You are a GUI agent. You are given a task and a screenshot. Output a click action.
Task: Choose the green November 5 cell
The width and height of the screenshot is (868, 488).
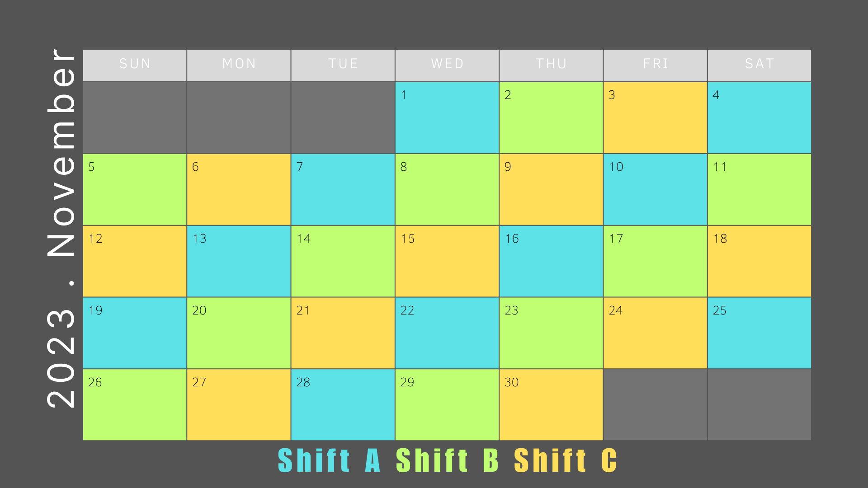(135, 189)
